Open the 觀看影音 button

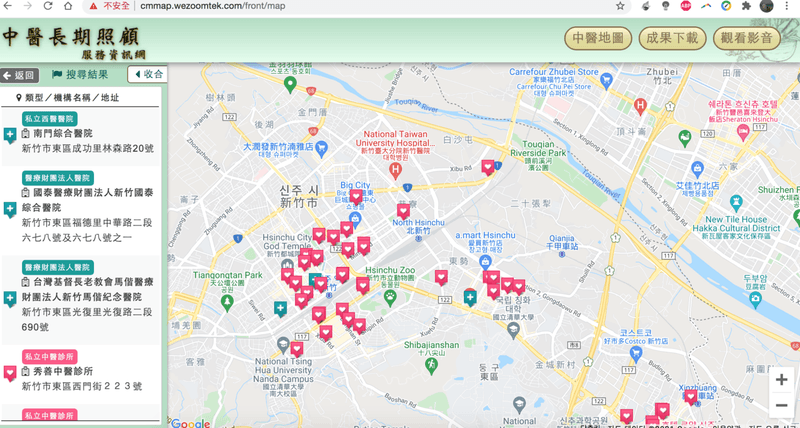747,38
